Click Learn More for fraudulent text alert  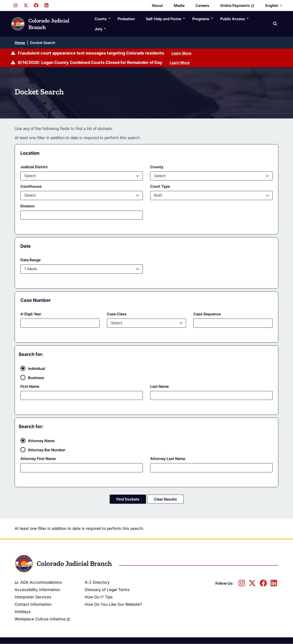point(181,53)
